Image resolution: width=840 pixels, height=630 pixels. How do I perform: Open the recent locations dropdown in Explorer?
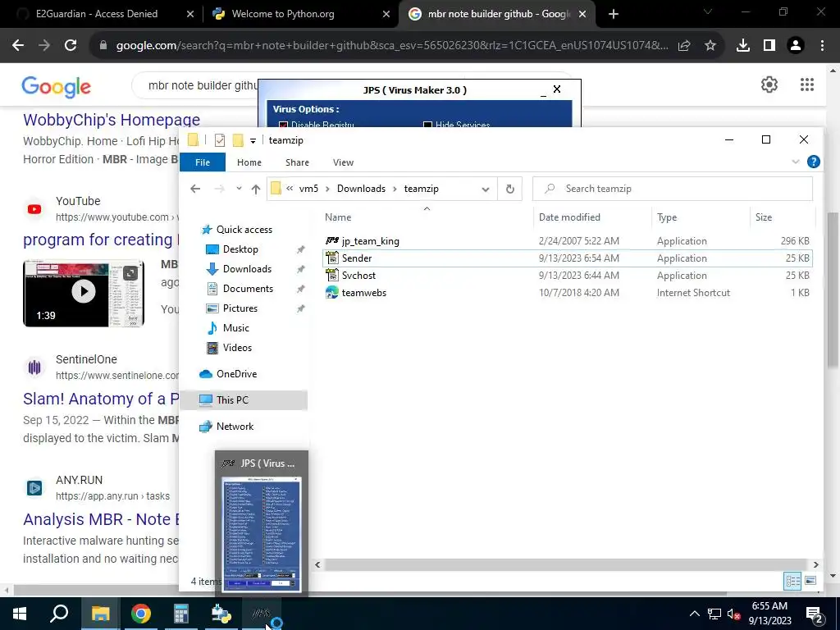(x=239, y=189)
